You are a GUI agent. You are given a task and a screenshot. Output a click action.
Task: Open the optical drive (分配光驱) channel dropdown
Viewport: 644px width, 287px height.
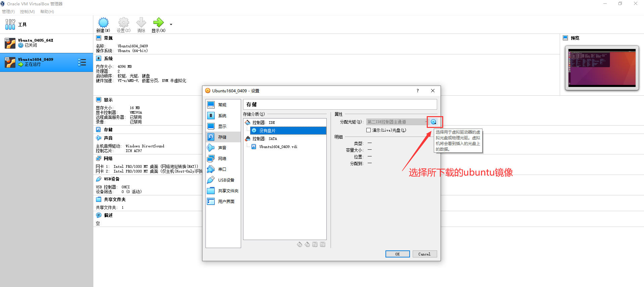tap(397, 122)
